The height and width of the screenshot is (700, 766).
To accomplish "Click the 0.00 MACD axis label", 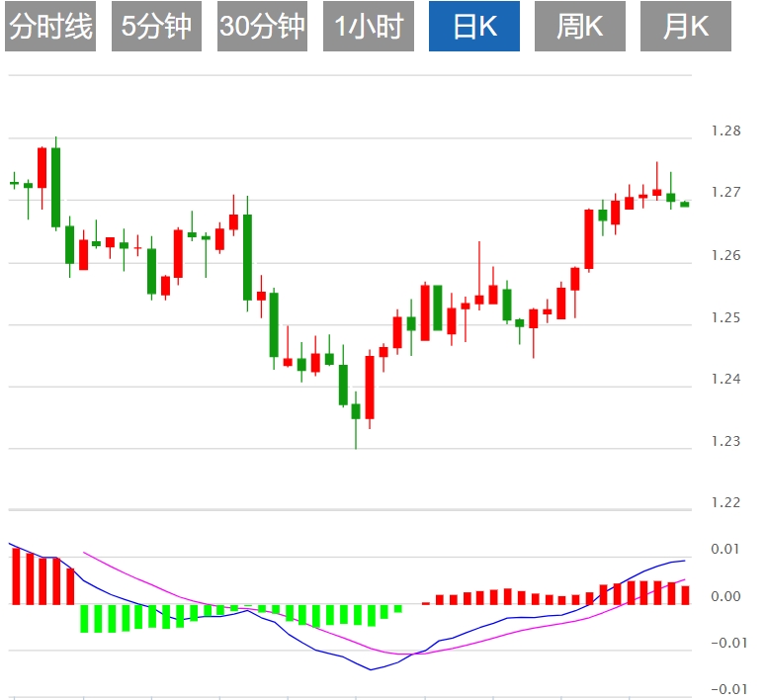I will coord(726,596).
